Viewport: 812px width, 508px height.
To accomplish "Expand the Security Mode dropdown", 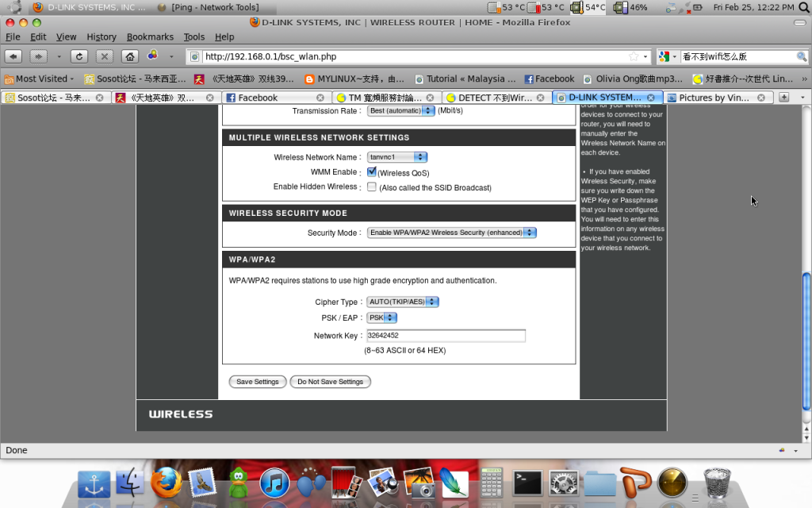I will [x=452, y=233].
